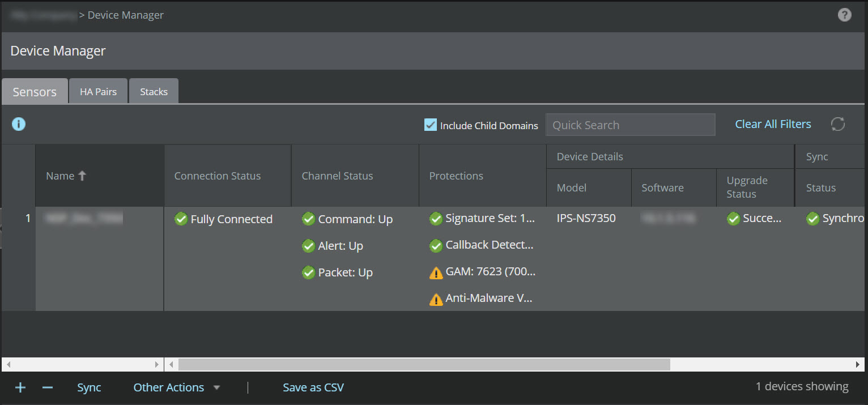
Task: Click the GAM: 7623 protection entry
Action: (x=491, y=271)
